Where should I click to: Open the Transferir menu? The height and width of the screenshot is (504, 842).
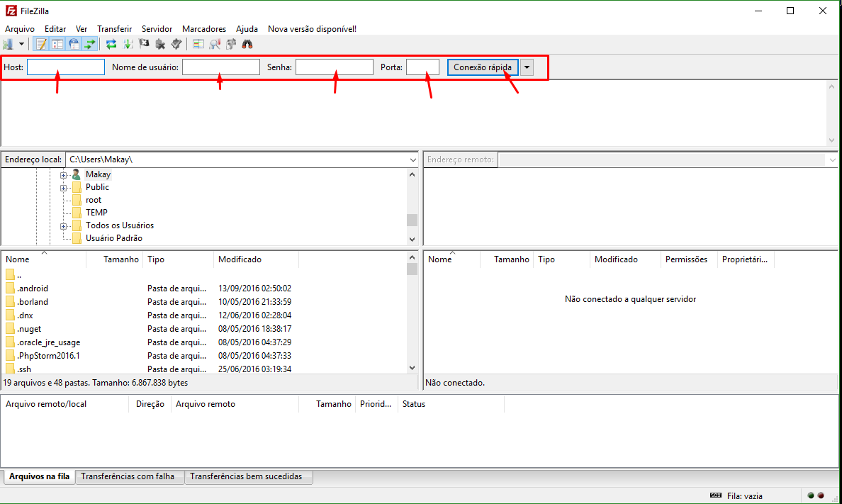114,29
